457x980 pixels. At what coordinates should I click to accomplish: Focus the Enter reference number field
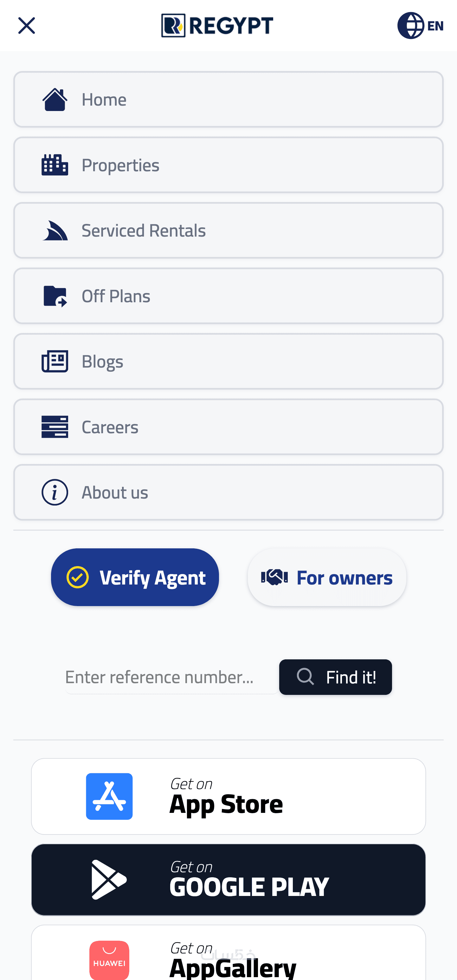click(x=171, y=677)
